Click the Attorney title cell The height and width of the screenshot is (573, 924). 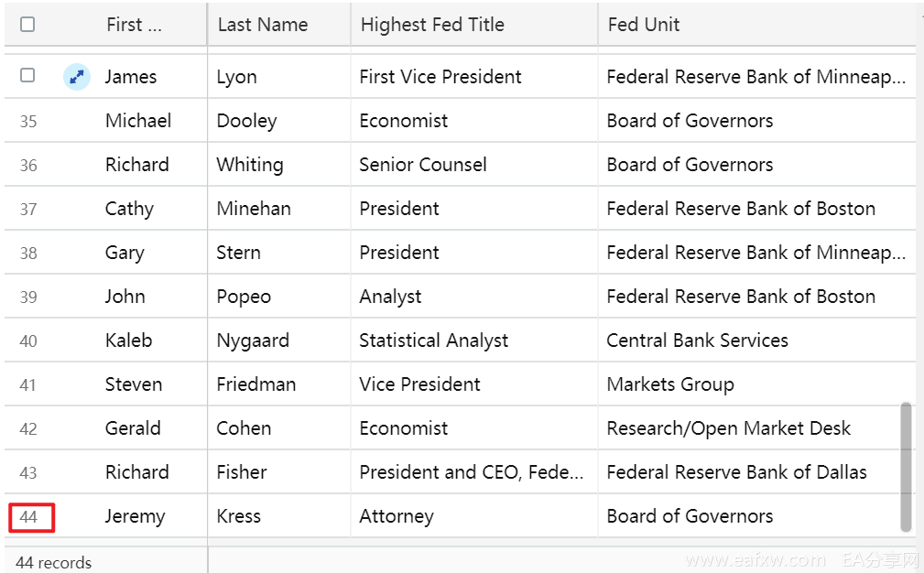click(474, 516)
